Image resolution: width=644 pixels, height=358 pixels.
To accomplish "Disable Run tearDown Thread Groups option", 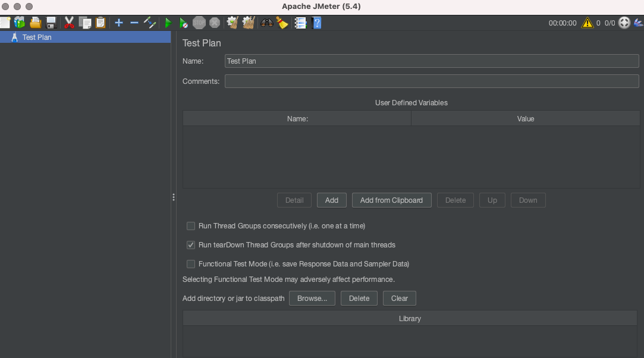I will click(x=191, y=245).
